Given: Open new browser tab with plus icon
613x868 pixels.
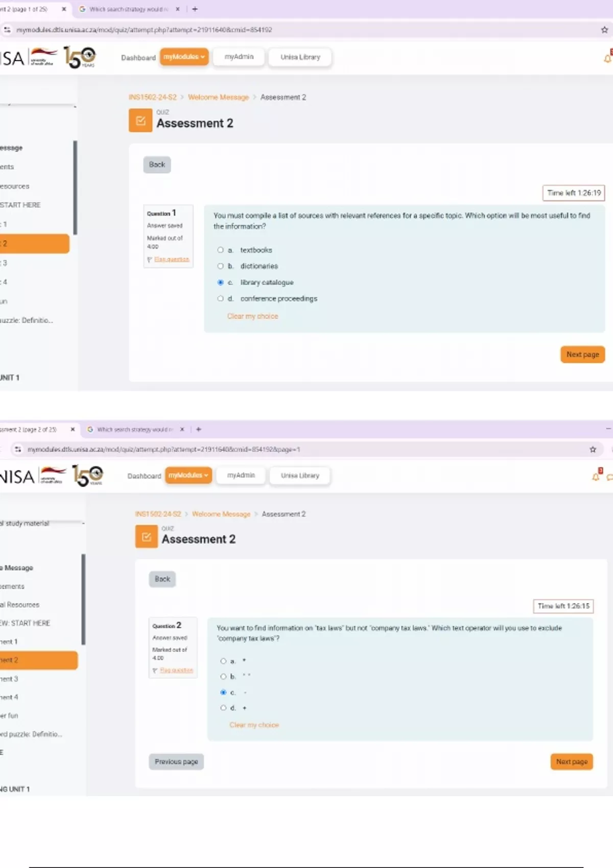Looking at the screenshot, I should (195, 9).
